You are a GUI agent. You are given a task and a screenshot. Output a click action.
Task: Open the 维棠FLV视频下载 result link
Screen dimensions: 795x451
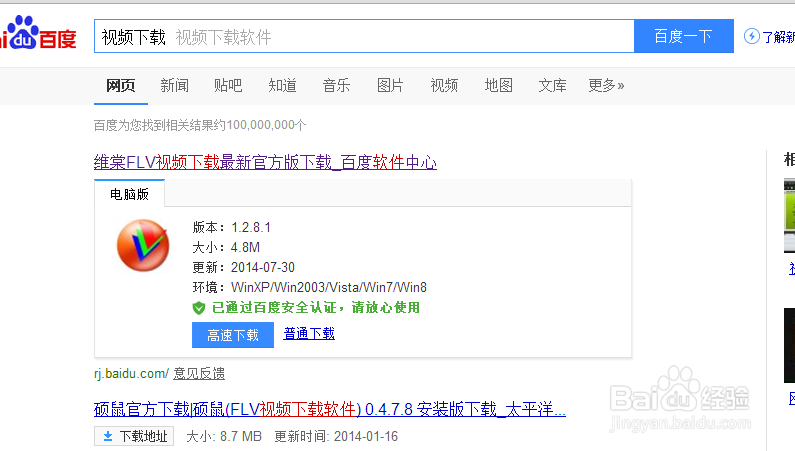click(265, 163)
